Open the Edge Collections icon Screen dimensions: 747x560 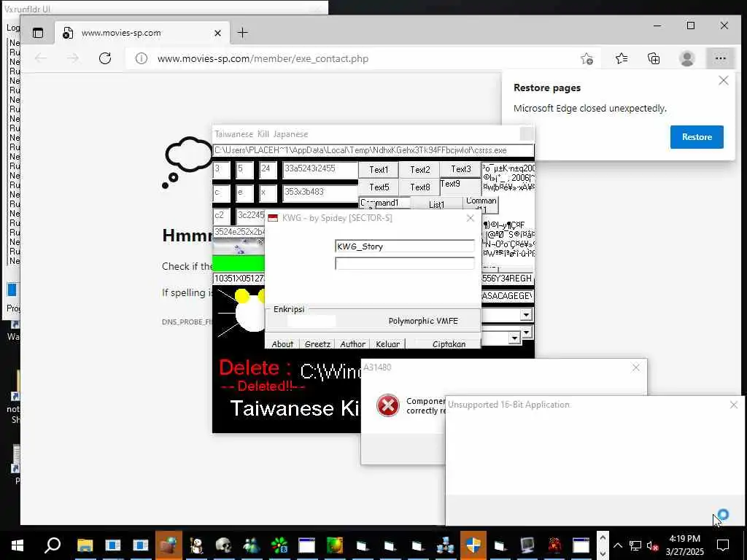point(654,58)
